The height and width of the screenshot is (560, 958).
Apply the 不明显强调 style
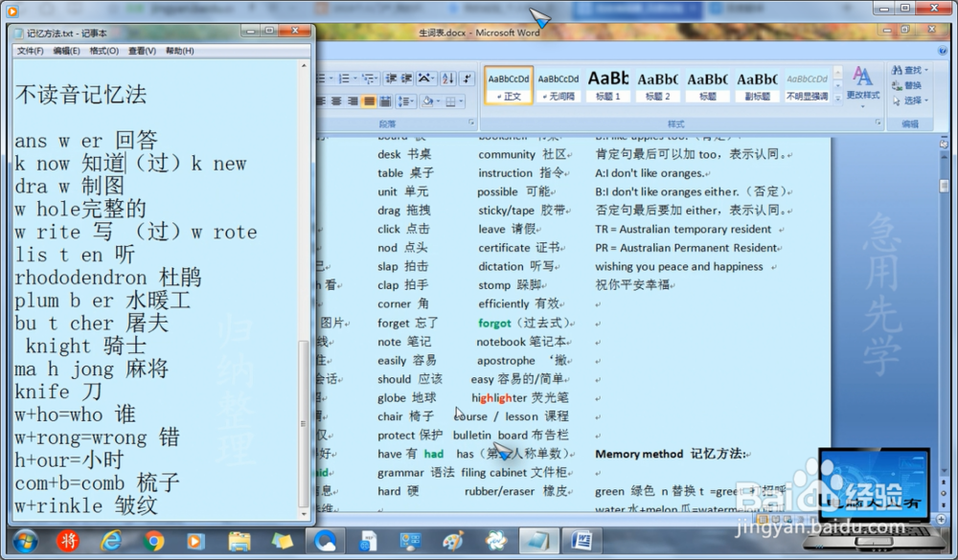pos(807,85)
